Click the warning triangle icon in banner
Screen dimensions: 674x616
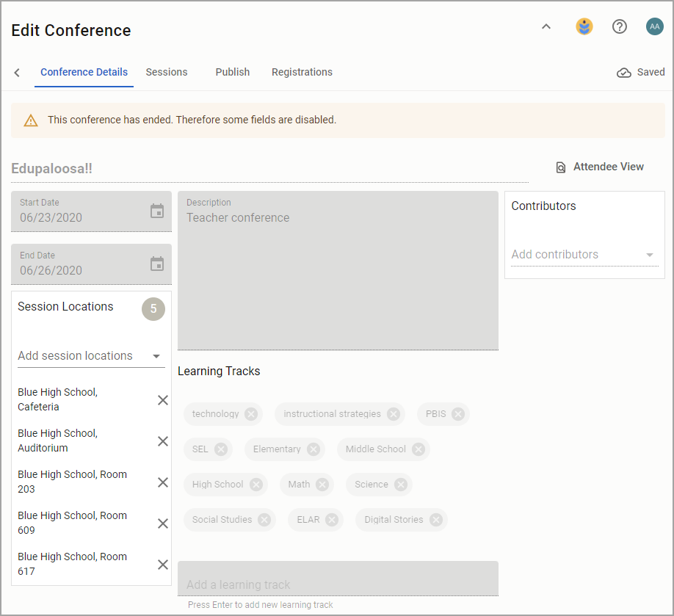(31, 120)
